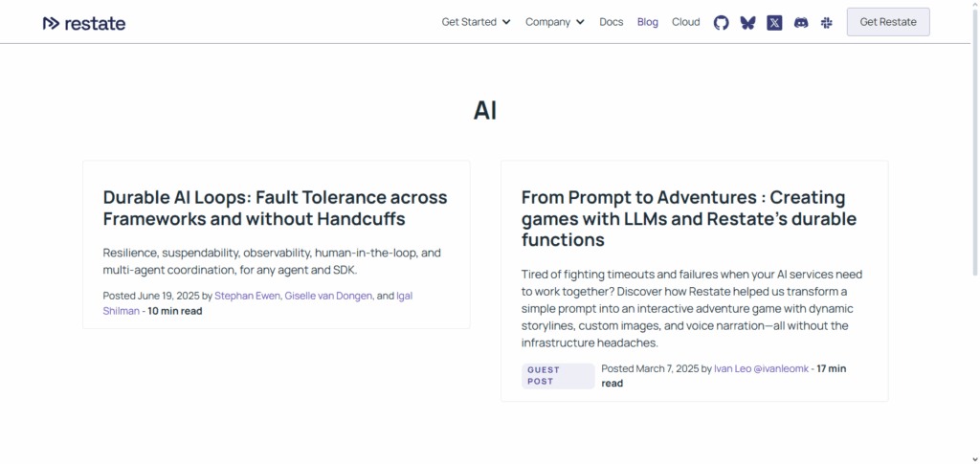Open the Bluesky butterfly icon
This screenshot has width=980, height=464.
(747, 23)
